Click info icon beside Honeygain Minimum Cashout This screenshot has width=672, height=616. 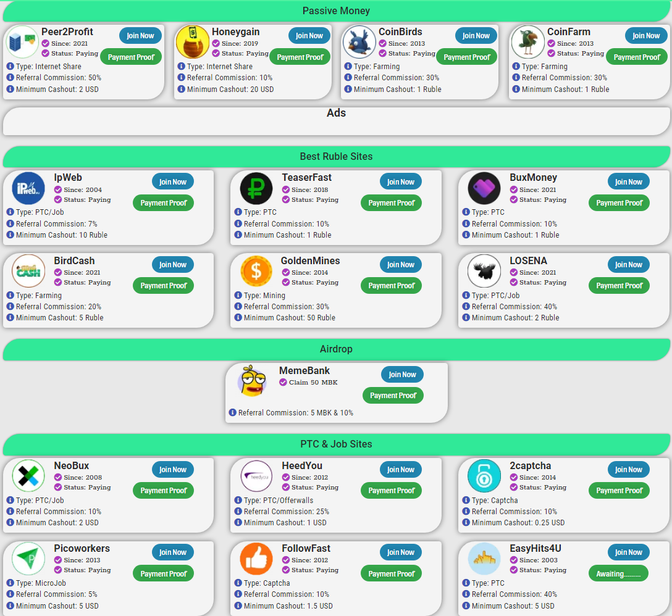182,89
